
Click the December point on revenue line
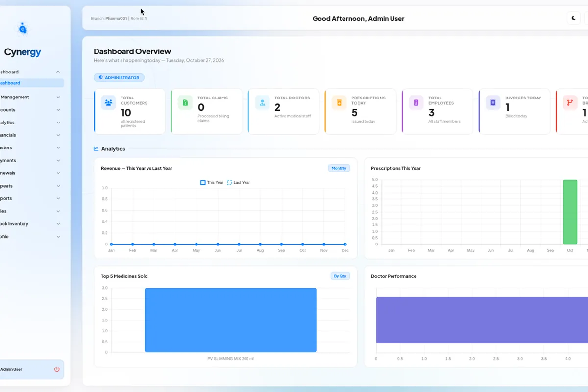(x=345, y=244)
